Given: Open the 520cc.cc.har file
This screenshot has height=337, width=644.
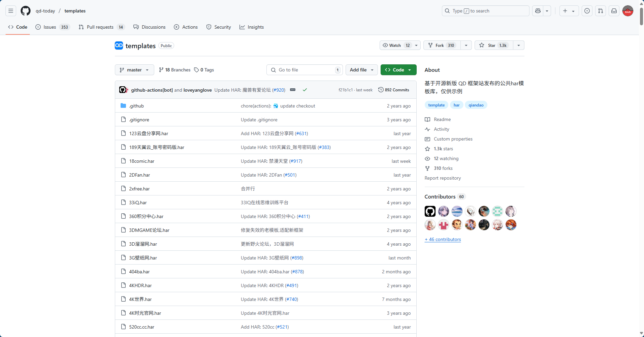Looking at the screenshot, I should coord(142,327).
